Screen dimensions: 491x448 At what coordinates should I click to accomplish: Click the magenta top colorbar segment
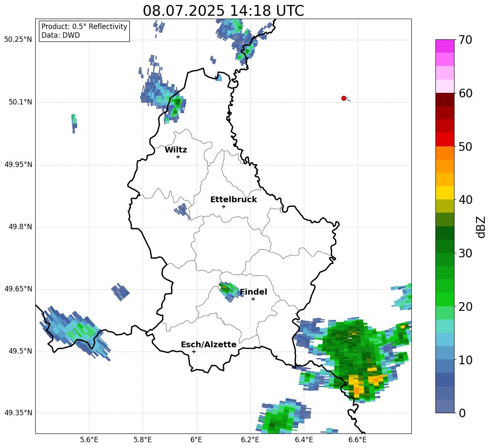pyautogui.click(x=445, y=46)
